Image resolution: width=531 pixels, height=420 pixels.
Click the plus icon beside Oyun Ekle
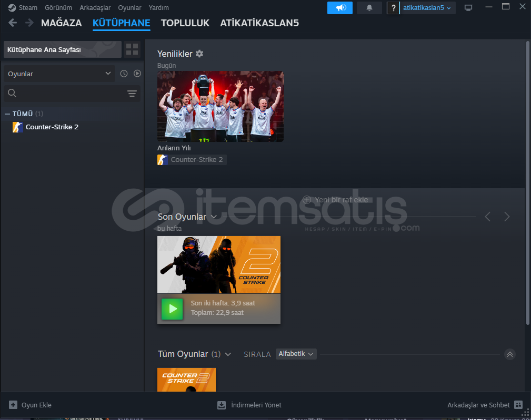13,405
